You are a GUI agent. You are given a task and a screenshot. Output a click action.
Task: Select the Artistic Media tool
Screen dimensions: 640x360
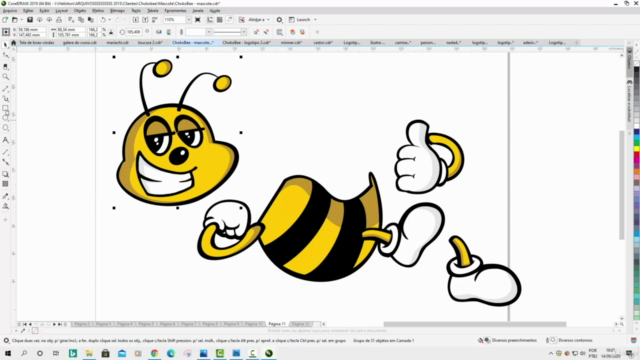[x=5, y=98]
